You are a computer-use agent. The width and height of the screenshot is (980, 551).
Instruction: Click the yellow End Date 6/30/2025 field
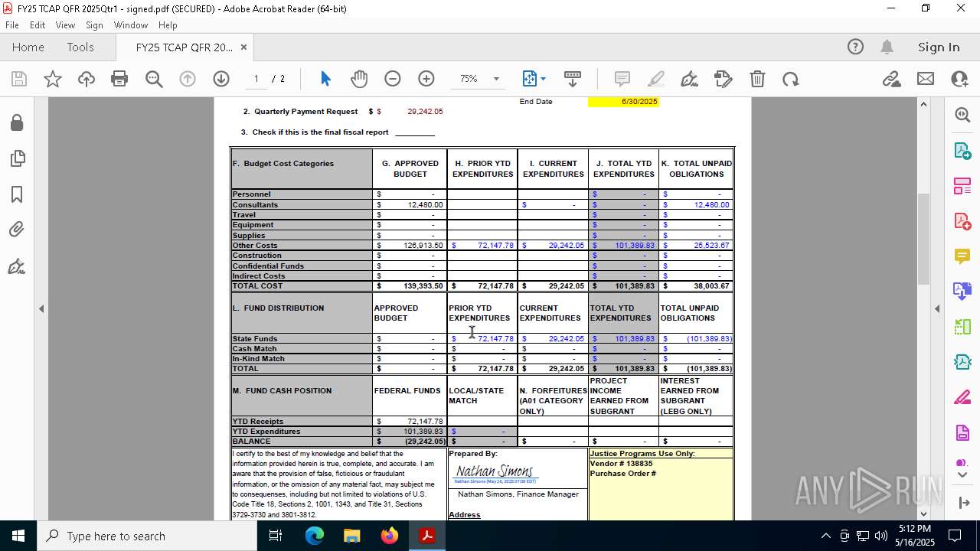point(623,102)
